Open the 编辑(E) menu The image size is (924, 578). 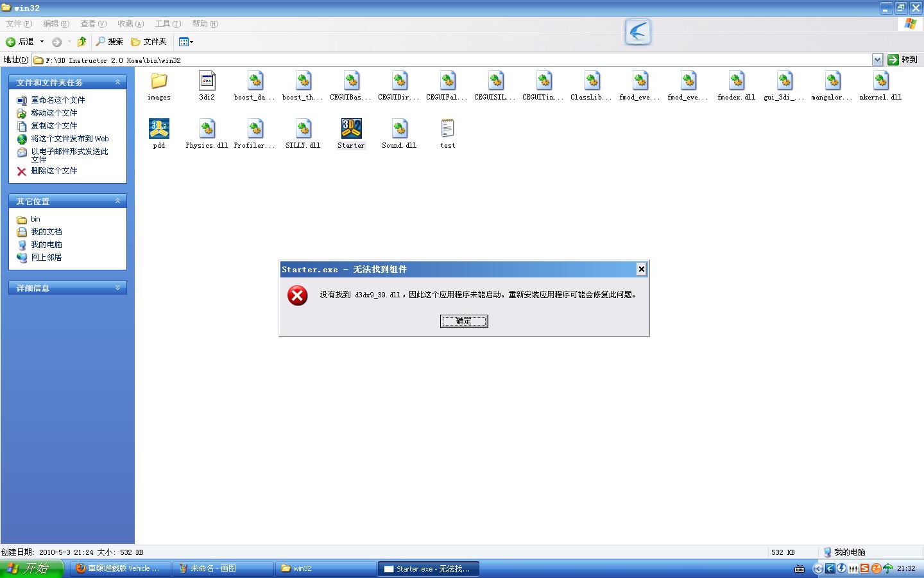[56, 24]
